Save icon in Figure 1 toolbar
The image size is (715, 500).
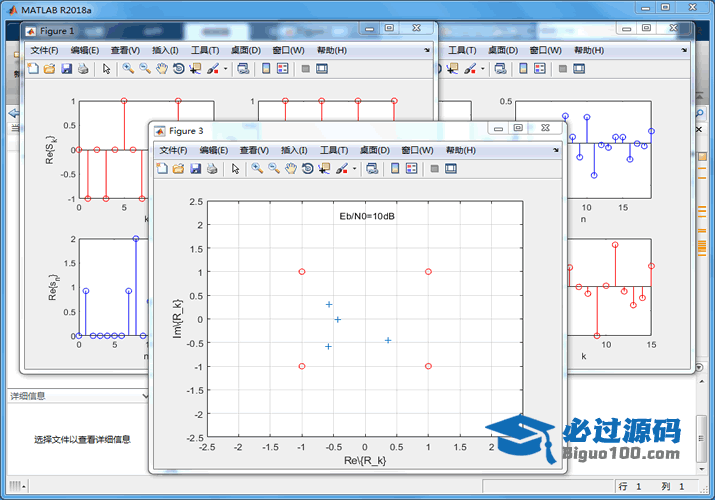[67, 69]
